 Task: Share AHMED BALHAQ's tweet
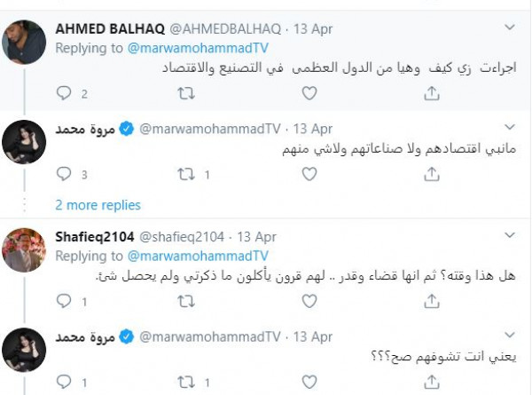432,92
